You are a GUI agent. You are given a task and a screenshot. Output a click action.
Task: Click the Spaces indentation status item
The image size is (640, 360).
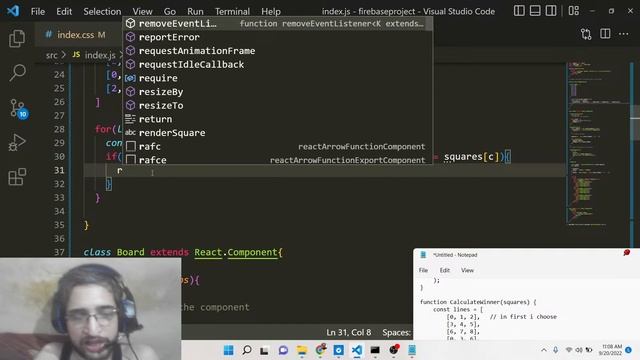pyautogui.click(x=396, y=333)
